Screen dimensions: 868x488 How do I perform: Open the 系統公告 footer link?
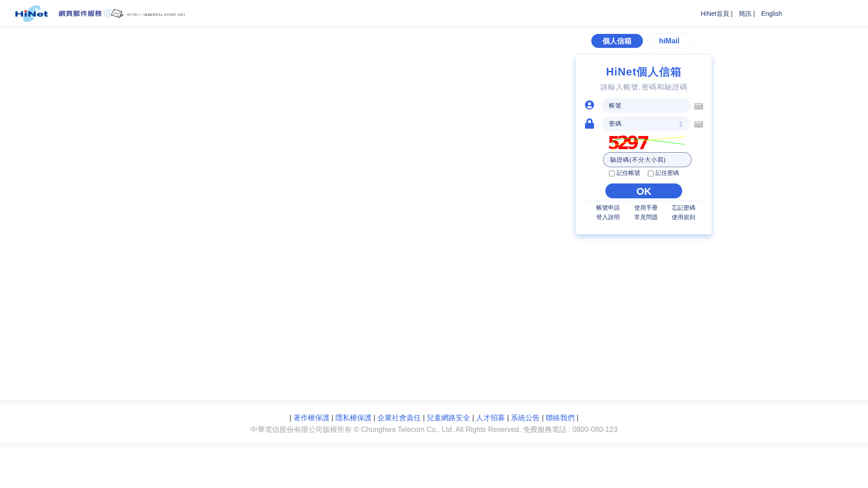[x=525, y=418]
